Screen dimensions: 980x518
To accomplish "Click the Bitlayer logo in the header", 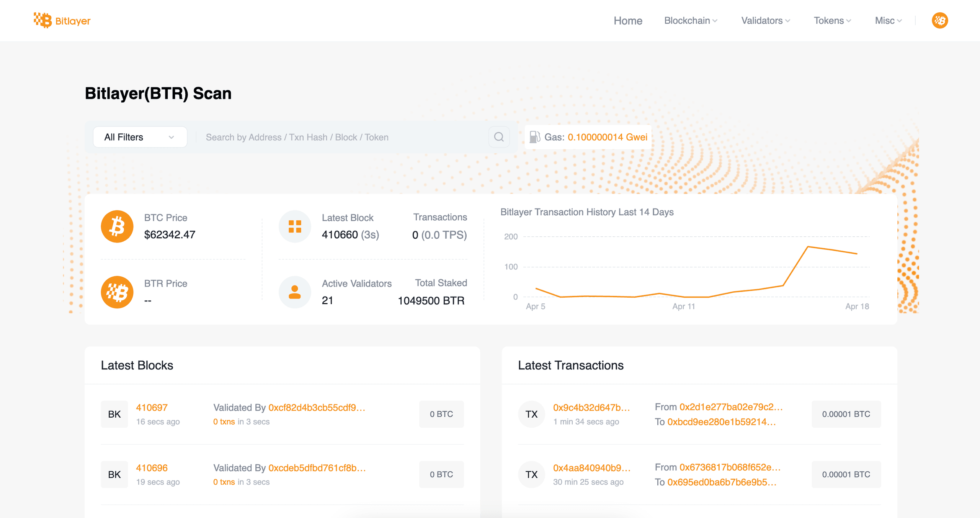I will tap(62, 20).
